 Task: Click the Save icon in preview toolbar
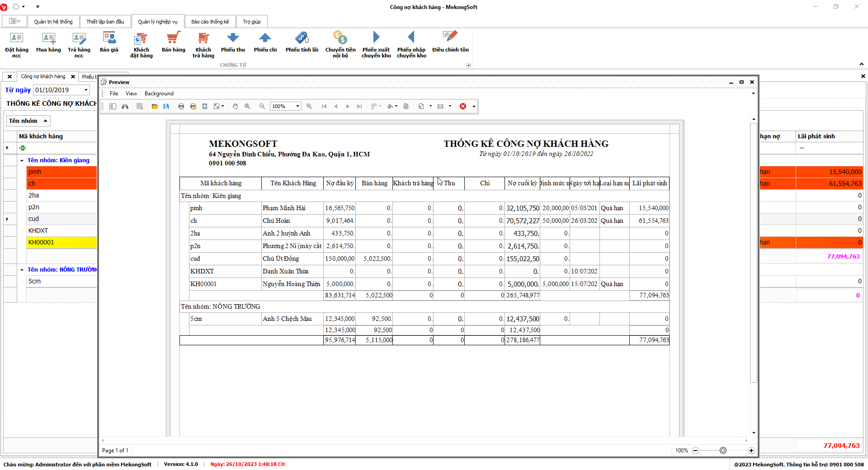click(166, 106)
